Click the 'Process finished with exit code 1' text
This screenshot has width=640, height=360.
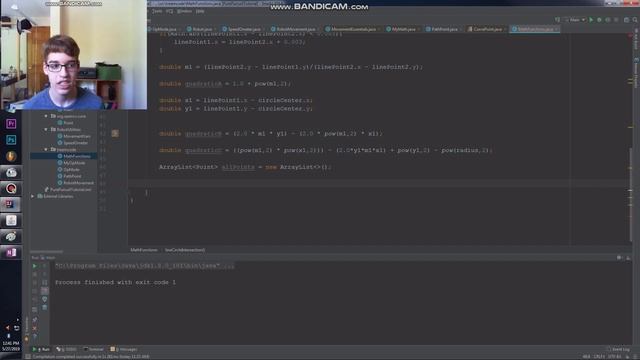pos(116,282)
